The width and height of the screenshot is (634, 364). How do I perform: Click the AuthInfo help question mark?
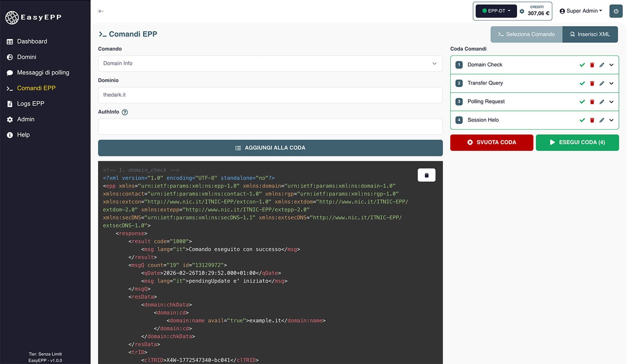coord(125,112)
